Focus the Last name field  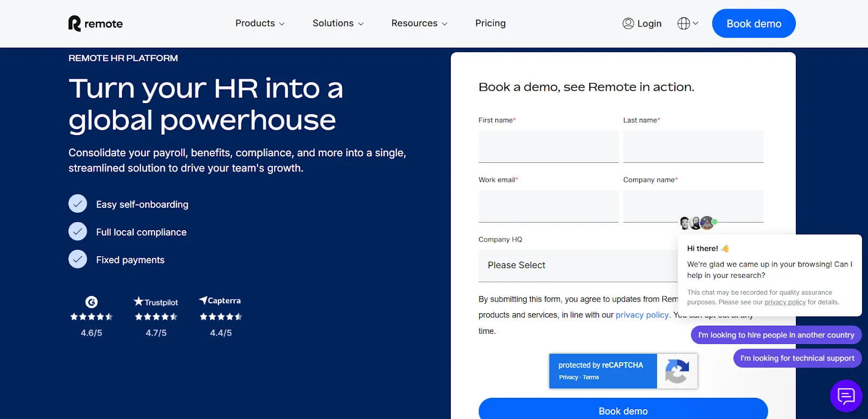click(x=693, y=146)
